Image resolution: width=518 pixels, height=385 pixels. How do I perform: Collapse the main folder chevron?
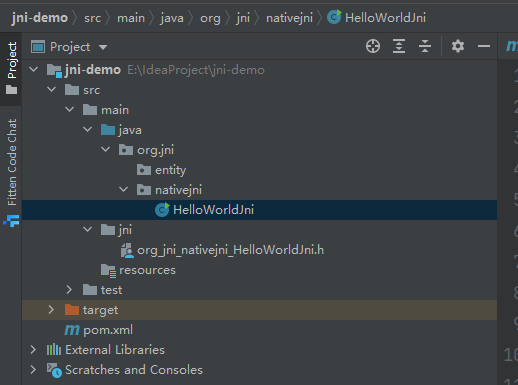click(x=70, y=109)
